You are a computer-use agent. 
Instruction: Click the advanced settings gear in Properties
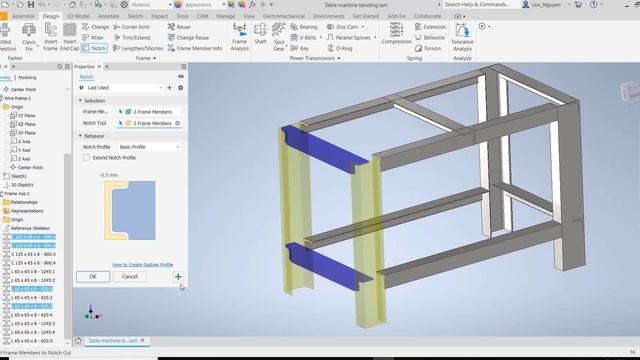[180, 88]
